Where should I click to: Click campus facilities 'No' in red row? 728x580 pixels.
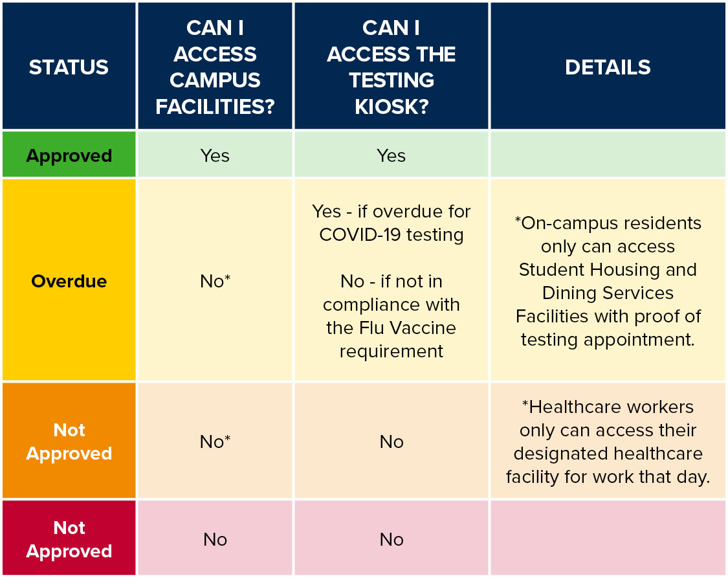click(x=215, y=540)
